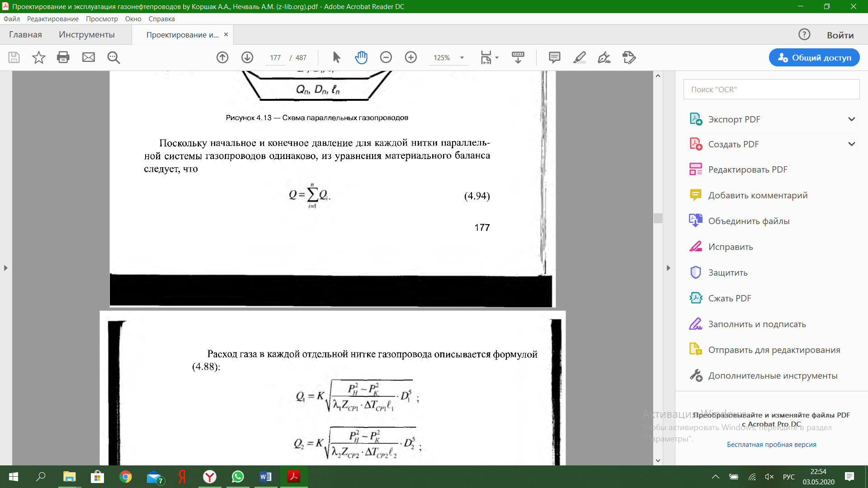Select the highlight text pen tool

pos(579,57)
